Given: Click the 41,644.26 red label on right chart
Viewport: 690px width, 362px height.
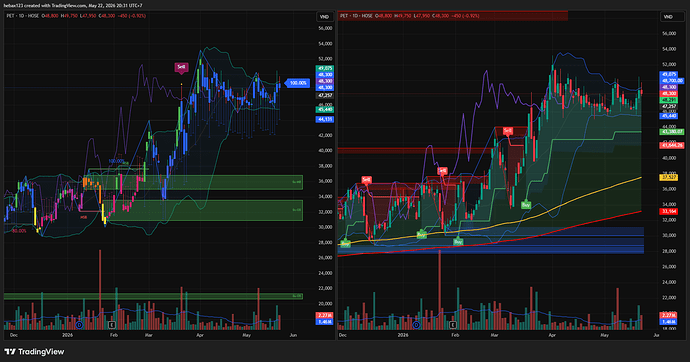Looking at the screenshot, I should 672,145.
